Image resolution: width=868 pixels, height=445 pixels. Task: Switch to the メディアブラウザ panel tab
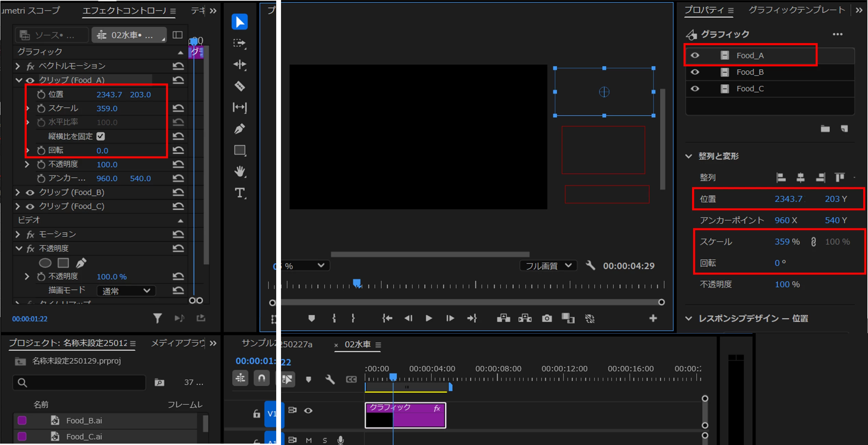pyautogui.click(x=178, y=343)
